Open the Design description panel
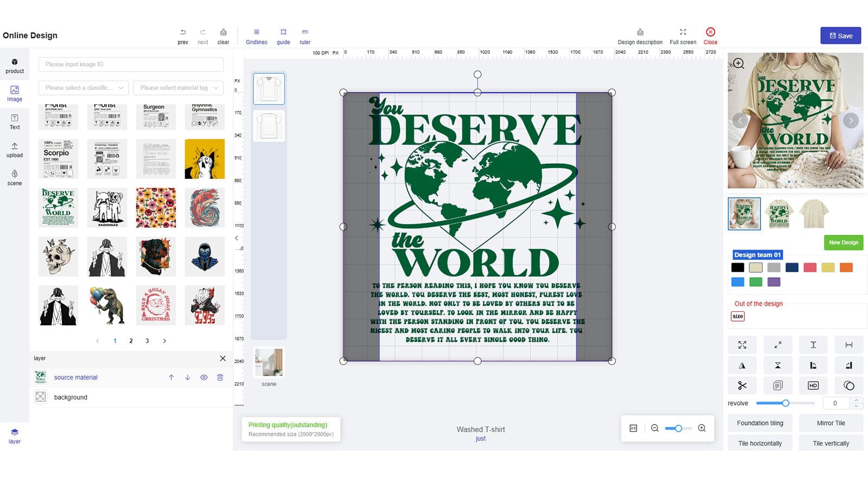Image resolution: width=868 pixels, height=488 pixels. click(640, 36)
